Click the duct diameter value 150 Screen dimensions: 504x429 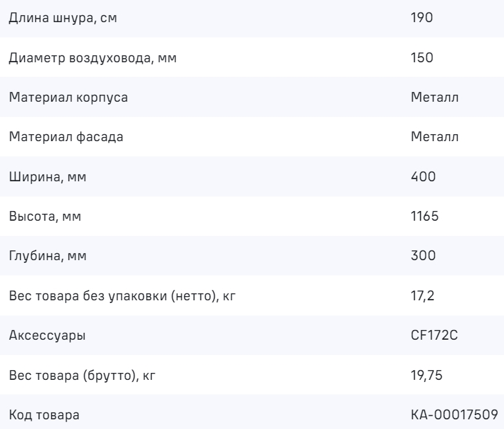pyautogui.click(x=422, y=57)
